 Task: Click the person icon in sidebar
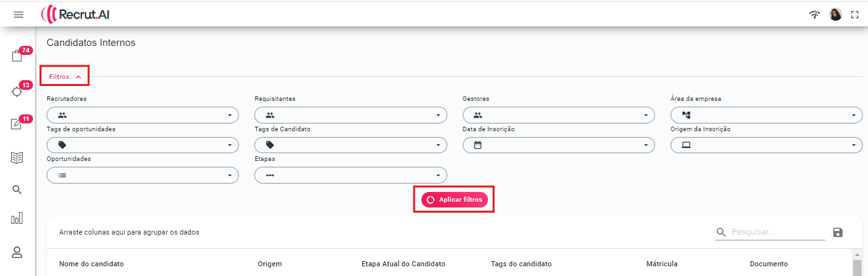(17, 252)
